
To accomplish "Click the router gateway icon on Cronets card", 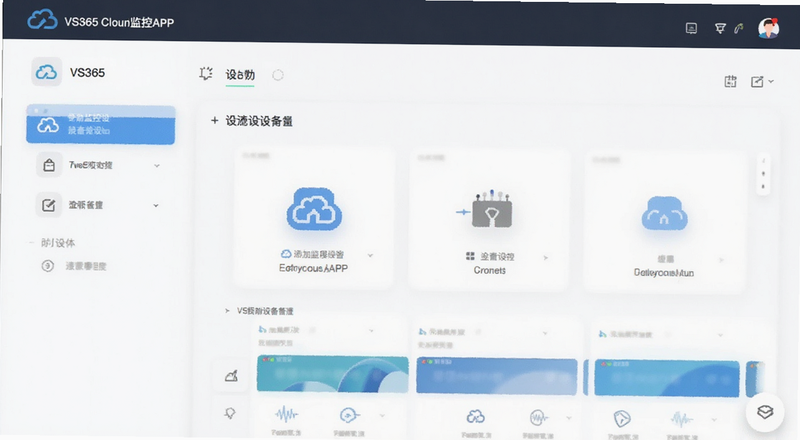I will 489,210.
